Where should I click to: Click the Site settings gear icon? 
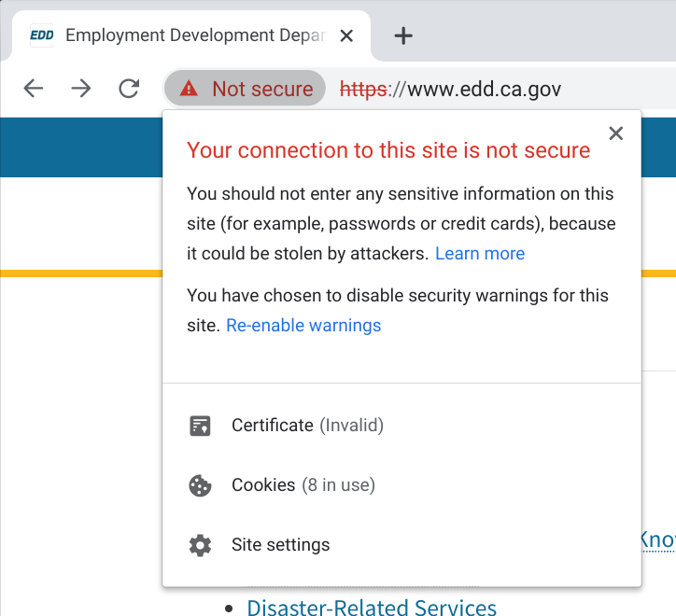200,546
